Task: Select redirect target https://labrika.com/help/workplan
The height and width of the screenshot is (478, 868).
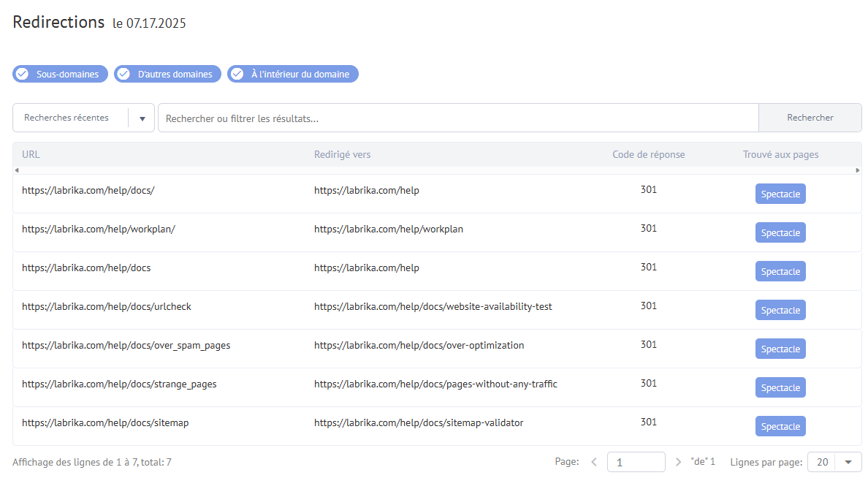Action: point(389,229)
